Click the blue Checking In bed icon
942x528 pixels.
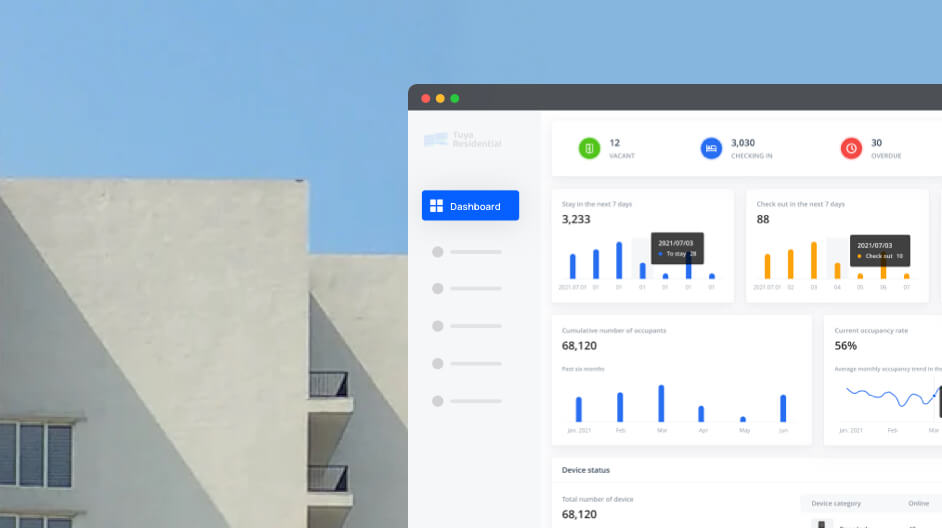tap(711, 148)
